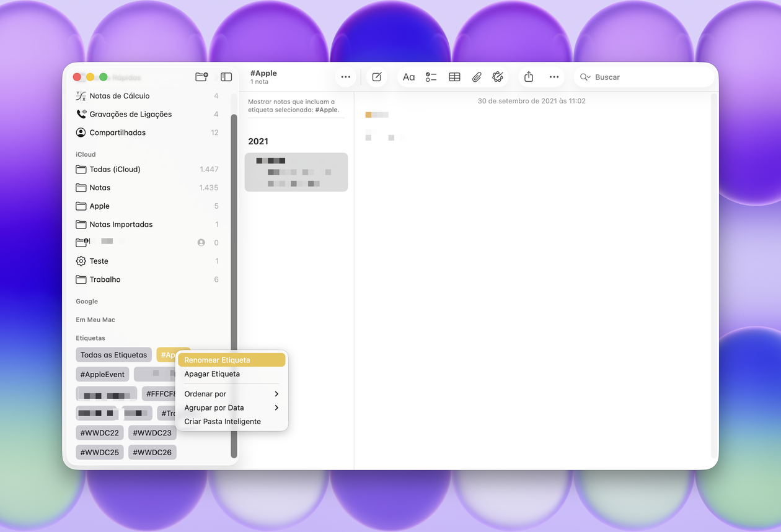This screenshot has height=532, width=781.
Task: Open the Ordenar por submenu
Action: 232,394
